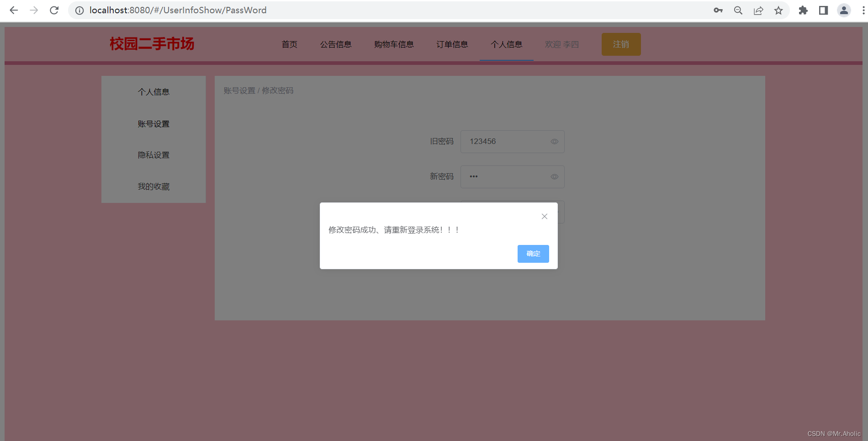Viewport: 868px width, 441px height.
Task: Open 账号设置 in the sidebar
Action: coord(153,124)
